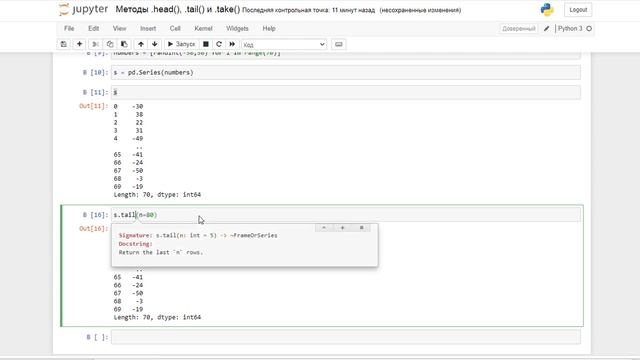This screenshot has height=360, width=640.
Task: Click the Jupyter logo
Action: click(x=84, y=9)
